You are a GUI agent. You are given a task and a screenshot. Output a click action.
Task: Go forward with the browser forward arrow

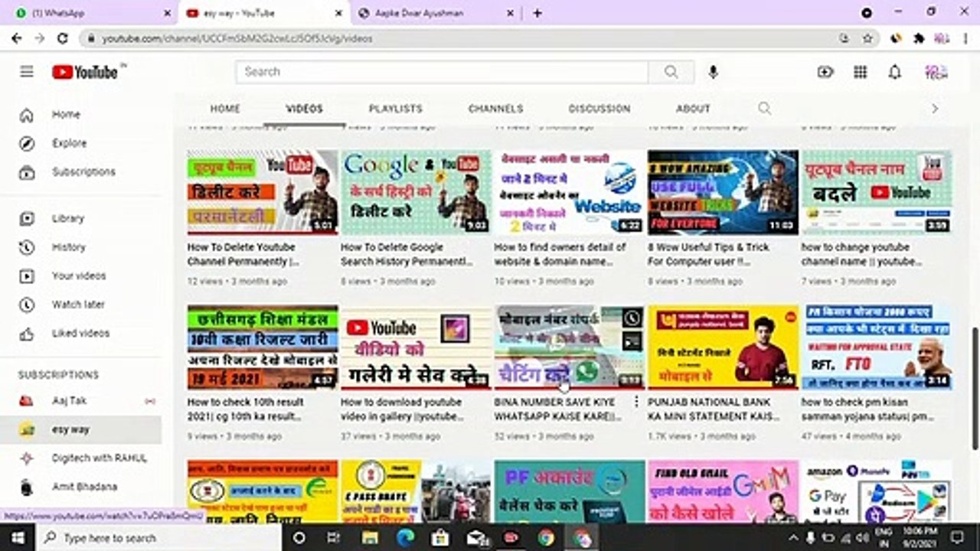point(40,38)
